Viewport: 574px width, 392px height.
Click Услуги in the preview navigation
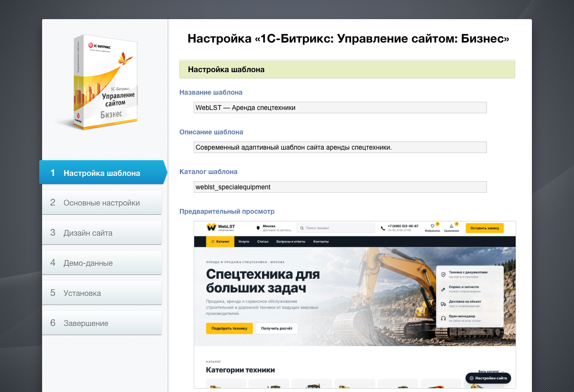243,242
